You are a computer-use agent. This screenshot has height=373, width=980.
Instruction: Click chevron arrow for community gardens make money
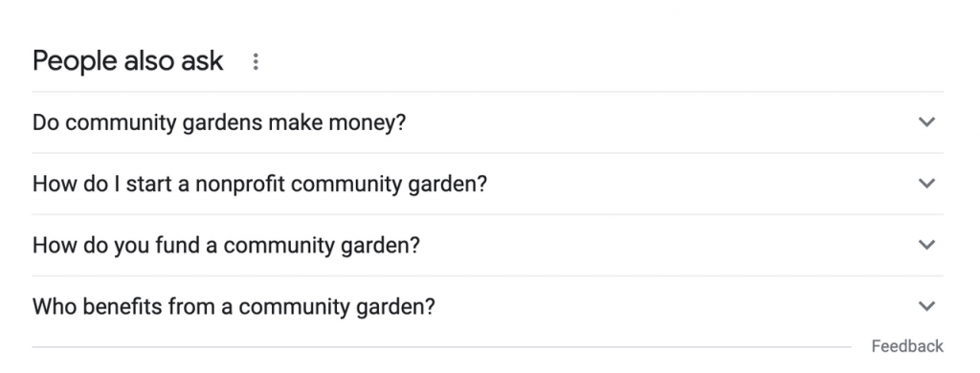(x=926, y=121)
